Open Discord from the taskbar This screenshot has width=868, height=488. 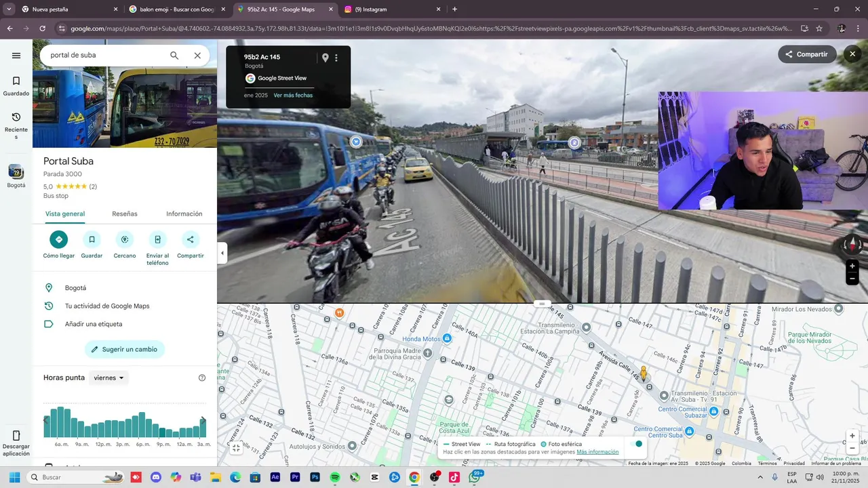coord(156,477)
